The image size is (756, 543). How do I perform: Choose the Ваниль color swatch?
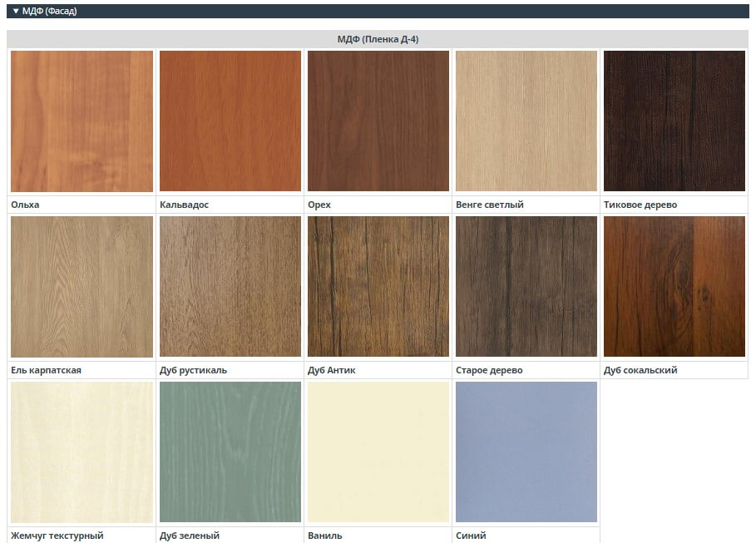pyautogui.click(x=378, y=452)
